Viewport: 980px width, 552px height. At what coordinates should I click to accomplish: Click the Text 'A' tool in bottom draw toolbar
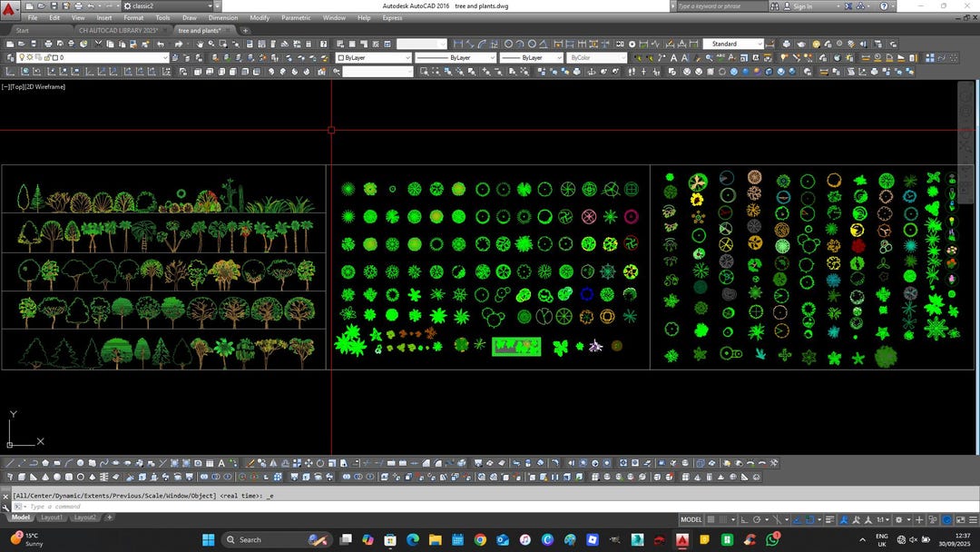point(221,463)
